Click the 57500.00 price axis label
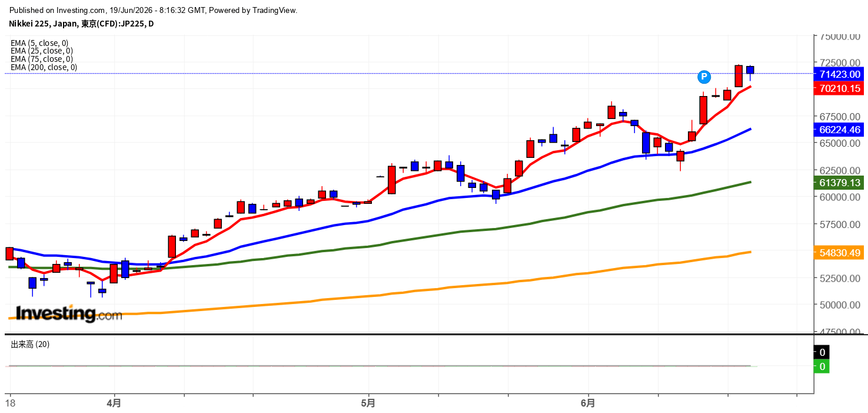Screen dimensions: 868x413 pyautogui.click(x=840, y=224)
